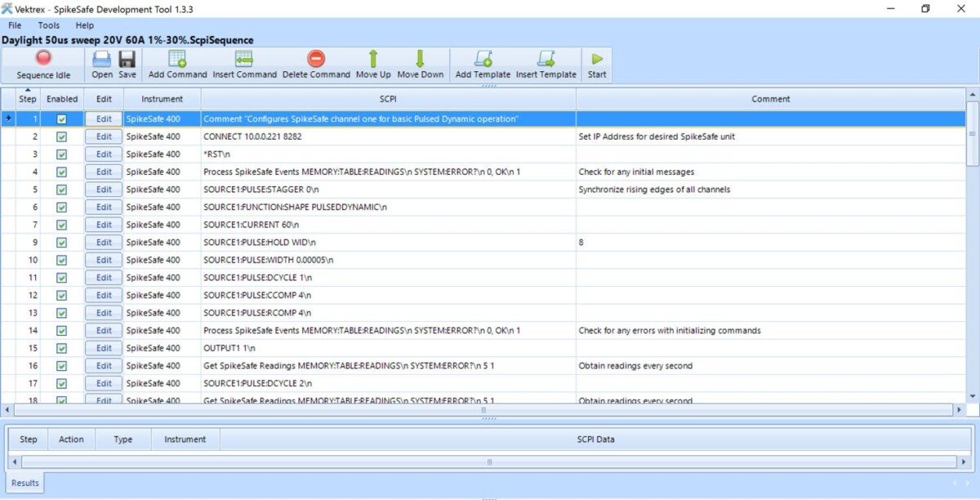Click SpikeSafe 400 instrument cell in step 4

tap(163, 172)
